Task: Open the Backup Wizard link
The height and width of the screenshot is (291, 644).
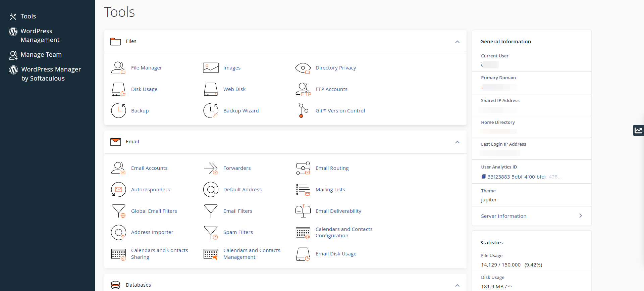Action: (x=241, y=111)
